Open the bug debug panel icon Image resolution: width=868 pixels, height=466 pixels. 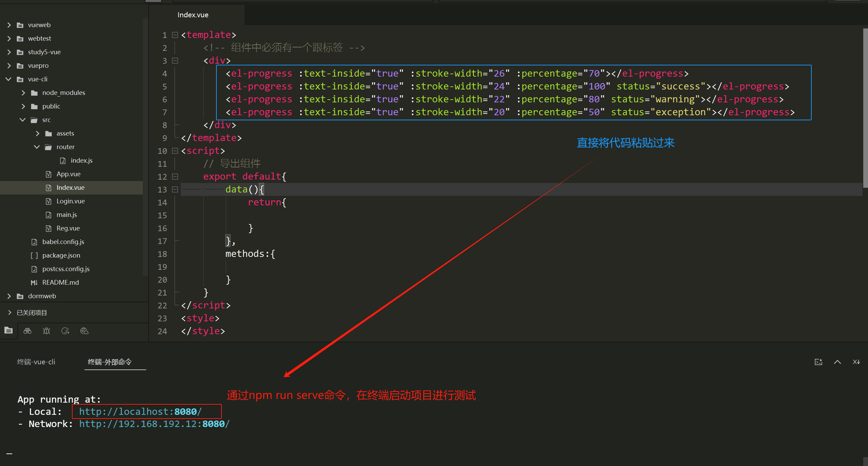click(x=46, y=331)
